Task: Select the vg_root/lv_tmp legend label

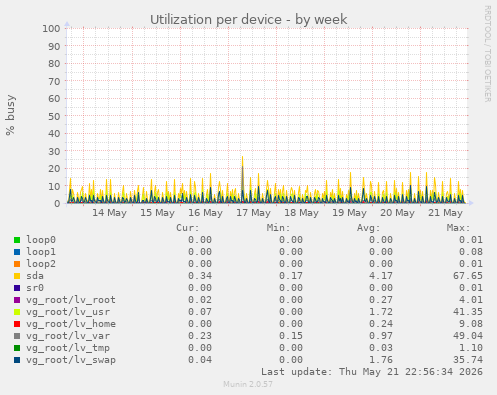Action: tap(68, 348)
